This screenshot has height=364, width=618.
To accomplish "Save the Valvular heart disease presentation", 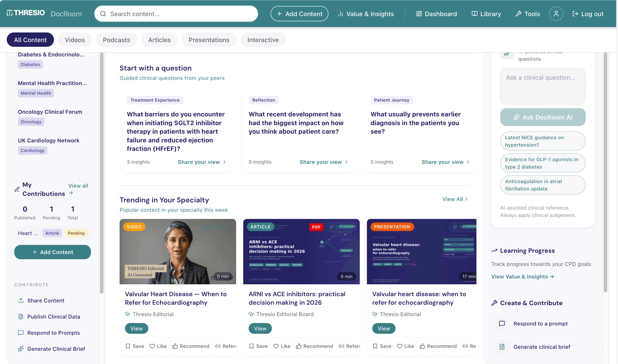I will click(382, 346).
